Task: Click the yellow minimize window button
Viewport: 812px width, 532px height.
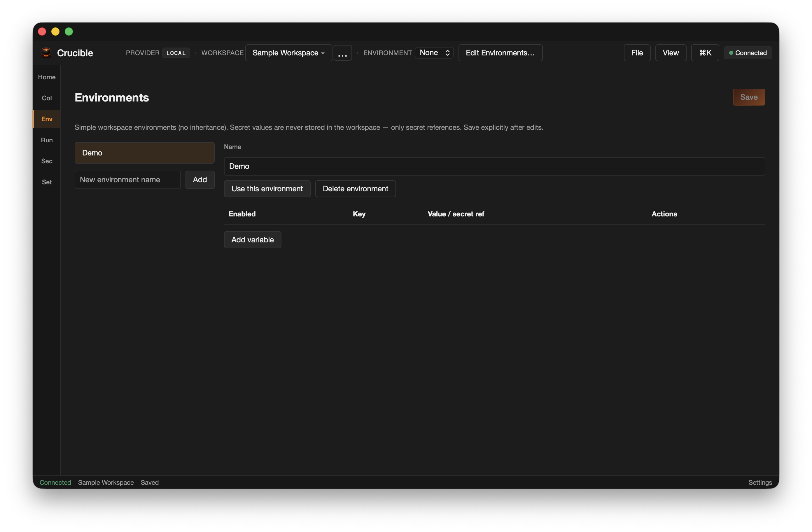Action: click(55, 32)
